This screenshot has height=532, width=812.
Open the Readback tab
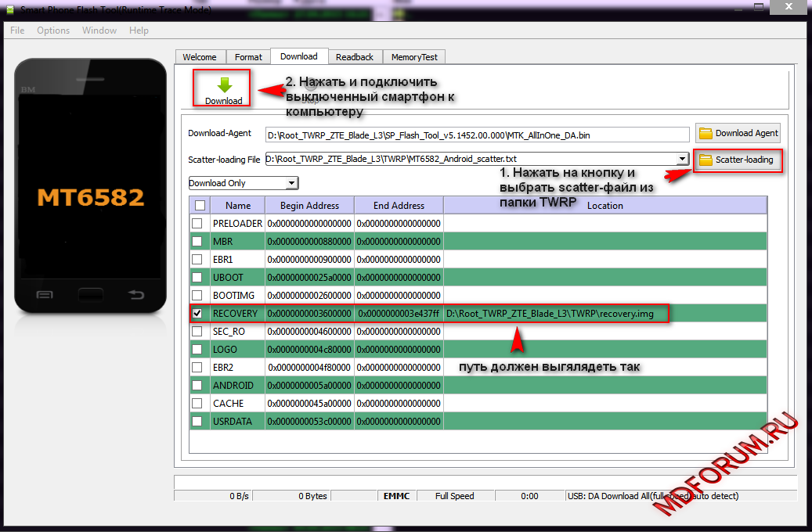(355, 57)
